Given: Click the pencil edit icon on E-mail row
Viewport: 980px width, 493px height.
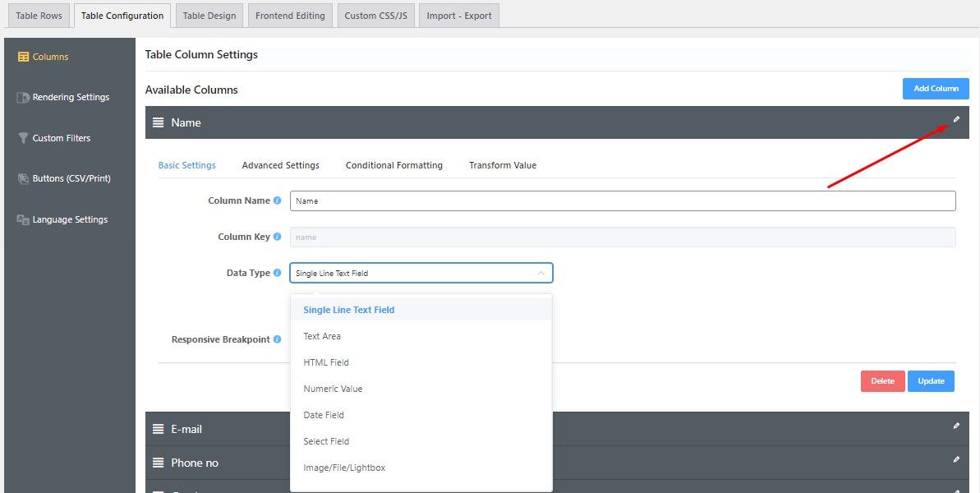Looking at the screenshot, I should (955, 426).
